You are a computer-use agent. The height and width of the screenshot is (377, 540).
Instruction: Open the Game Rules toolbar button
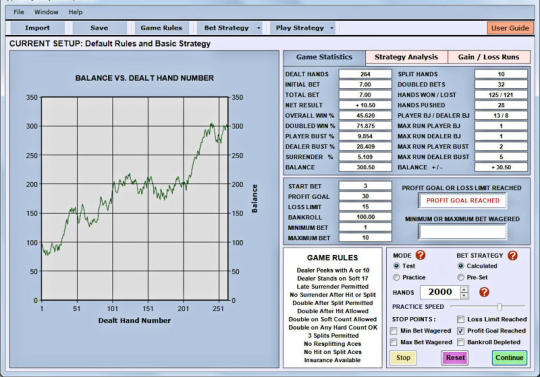161,28
